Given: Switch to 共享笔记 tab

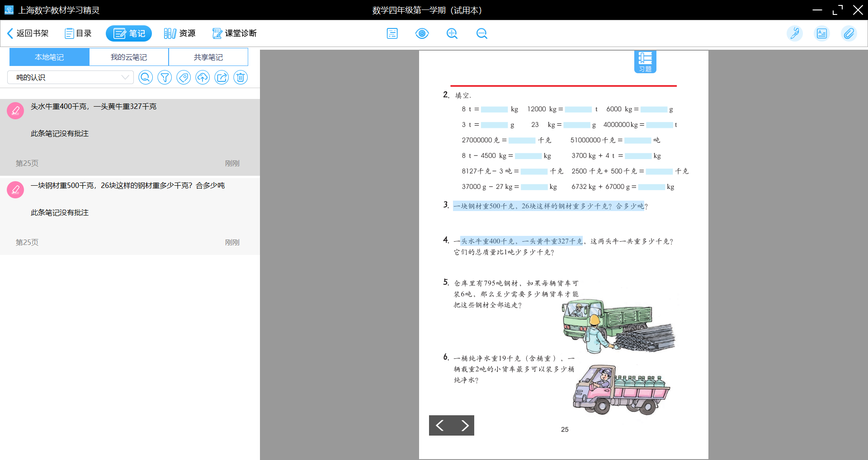Looking at the screenshot, I should point(208,57).
